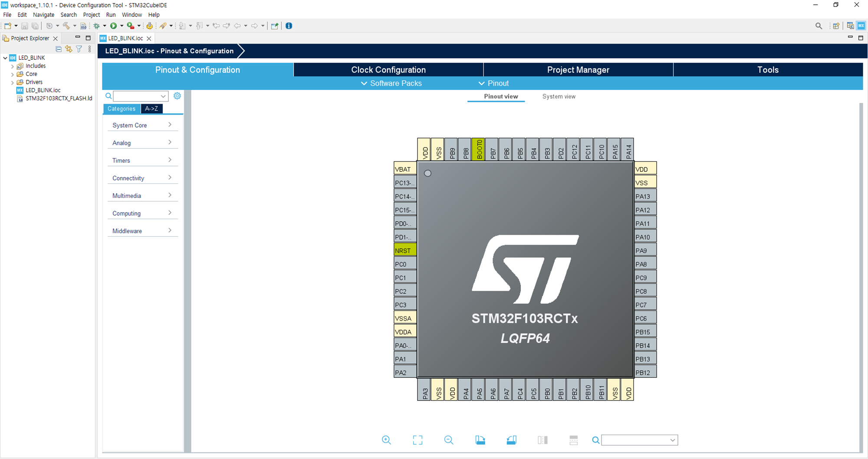Expand the Timers category
The image size is (868, 459).
pos(142,161)
